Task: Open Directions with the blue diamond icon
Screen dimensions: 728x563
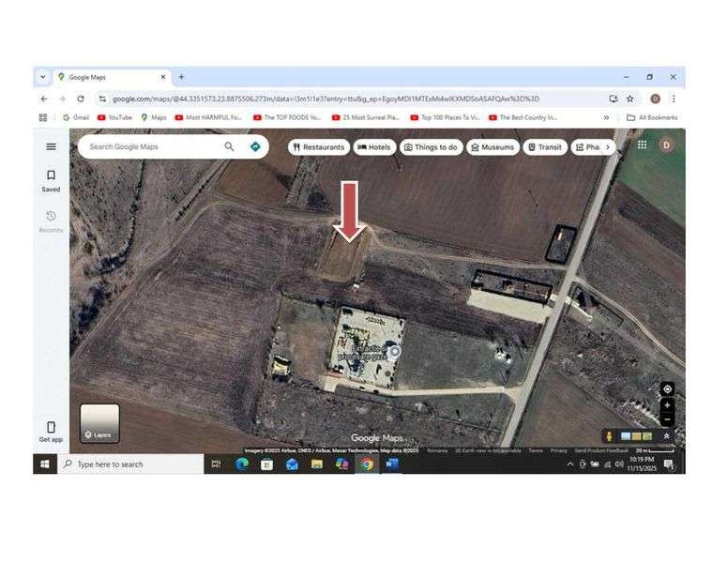Action: click(255, 146)
